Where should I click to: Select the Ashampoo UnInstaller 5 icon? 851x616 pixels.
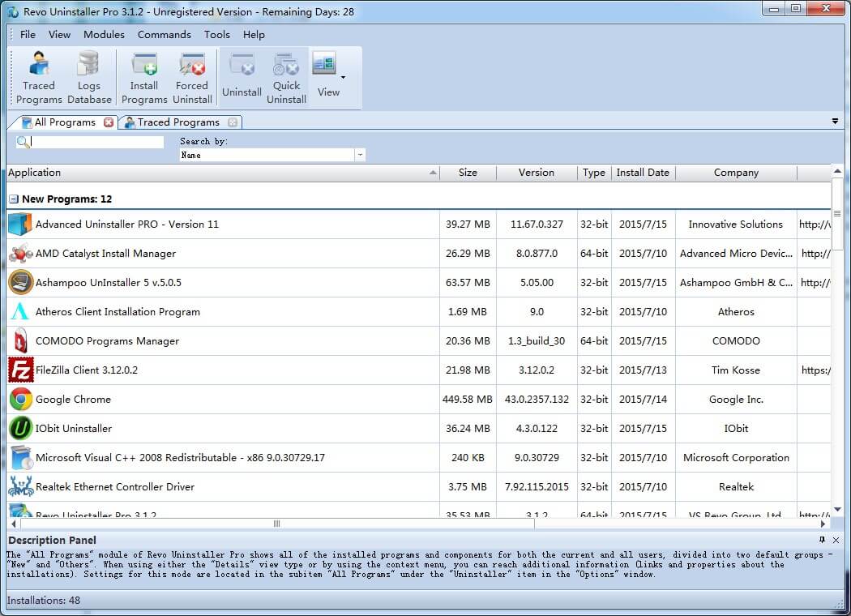[20, 282]
